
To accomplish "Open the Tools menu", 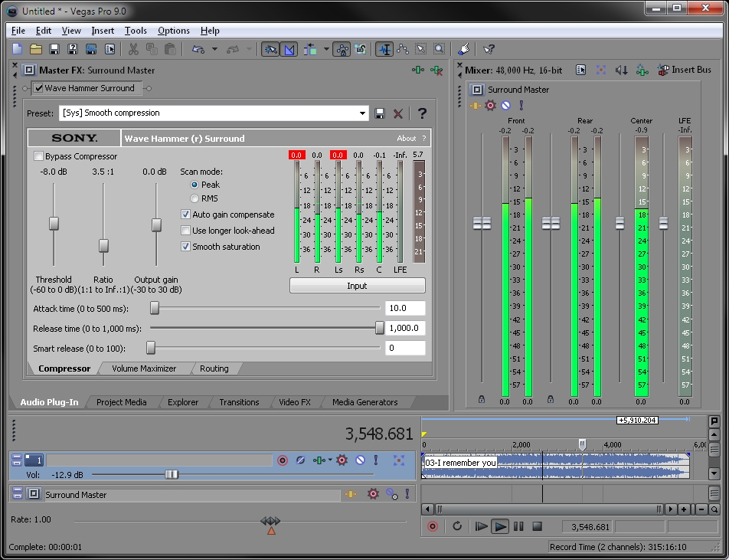I will (136, 31).
